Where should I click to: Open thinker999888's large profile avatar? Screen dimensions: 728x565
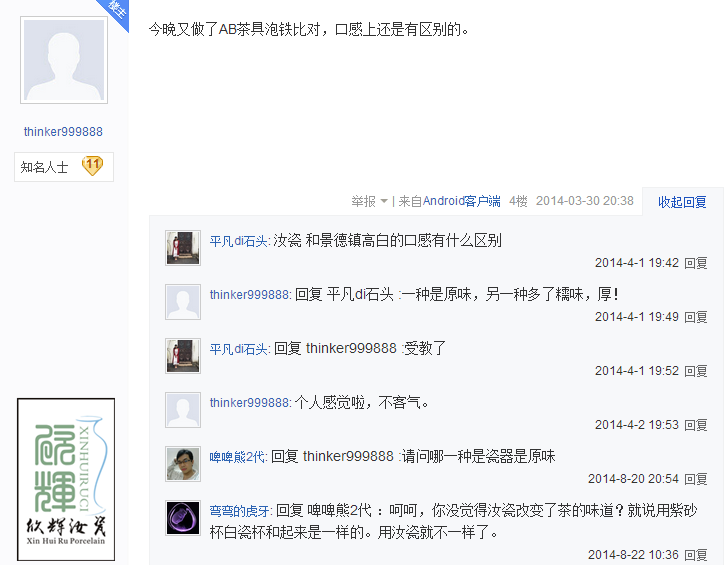(x=64, y=60)
